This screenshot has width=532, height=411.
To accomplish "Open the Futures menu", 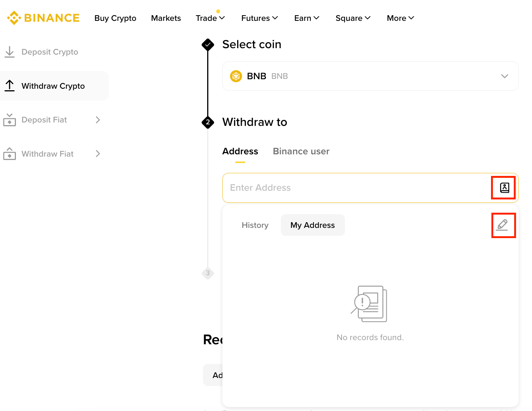I will tap(260, 18).
